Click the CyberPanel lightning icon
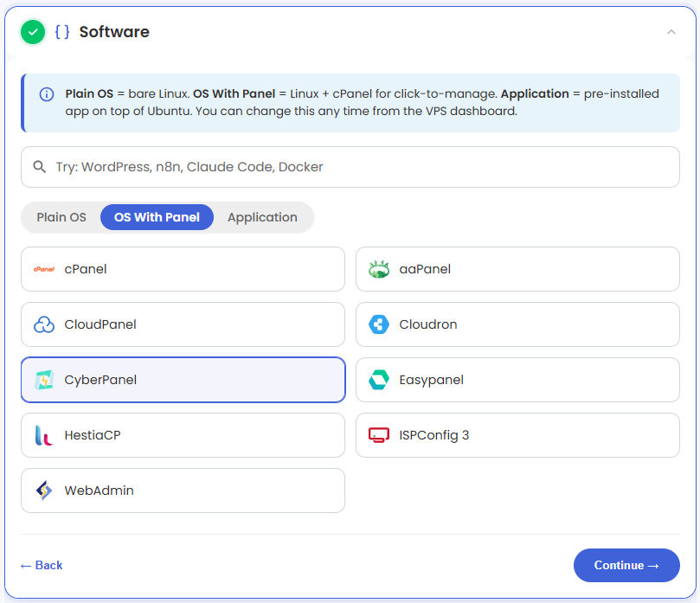 [44, 380]
